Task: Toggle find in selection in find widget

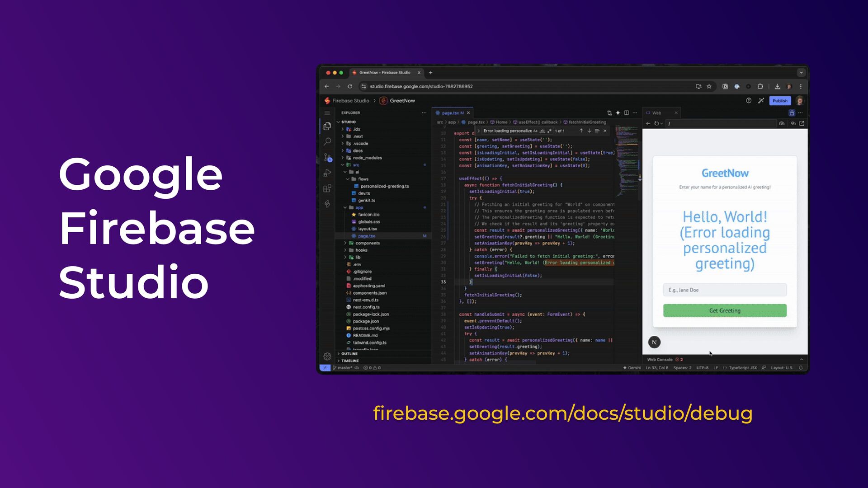Action: tap(597, 131)
